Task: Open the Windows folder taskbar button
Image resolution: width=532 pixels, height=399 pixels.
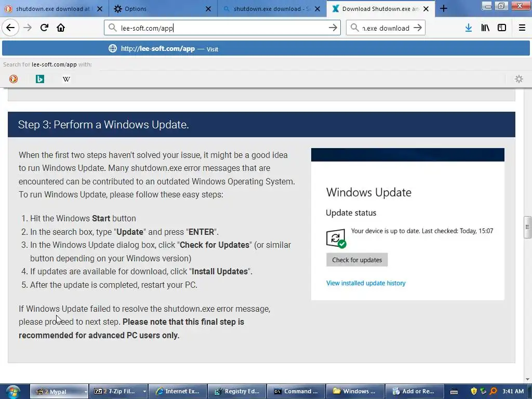Action: point(355,392)
